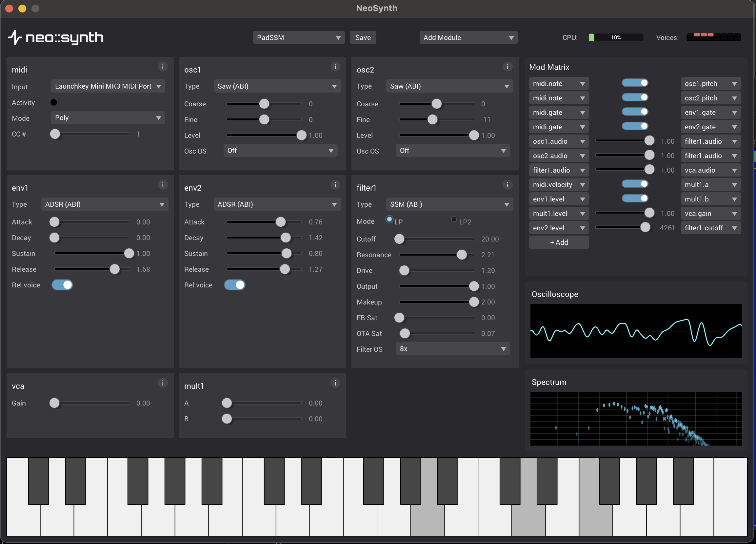756x544 pixels.
Task: Disable env2 Rel.voice switch
Action: 235,285
